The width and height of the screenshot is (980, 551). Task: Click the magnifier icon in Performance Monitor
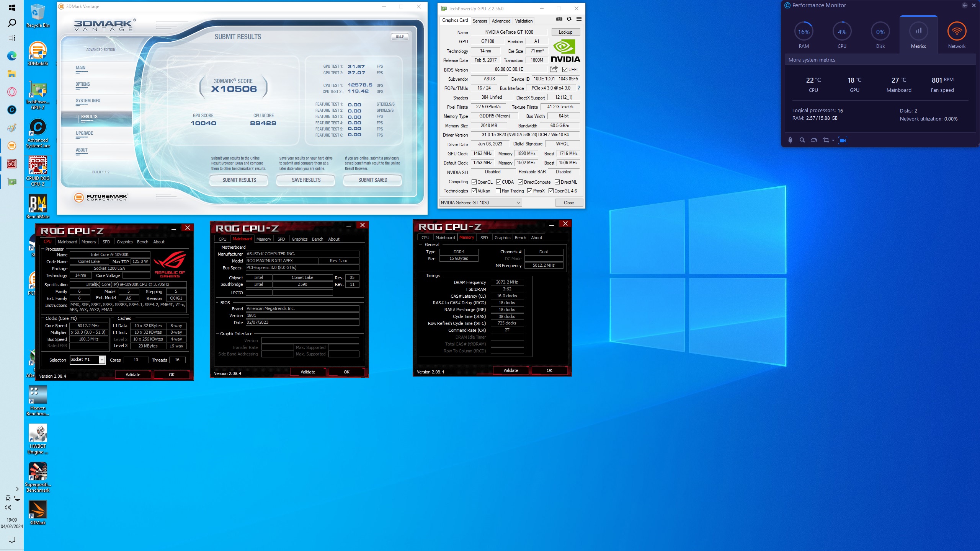[x=802, y=140]
